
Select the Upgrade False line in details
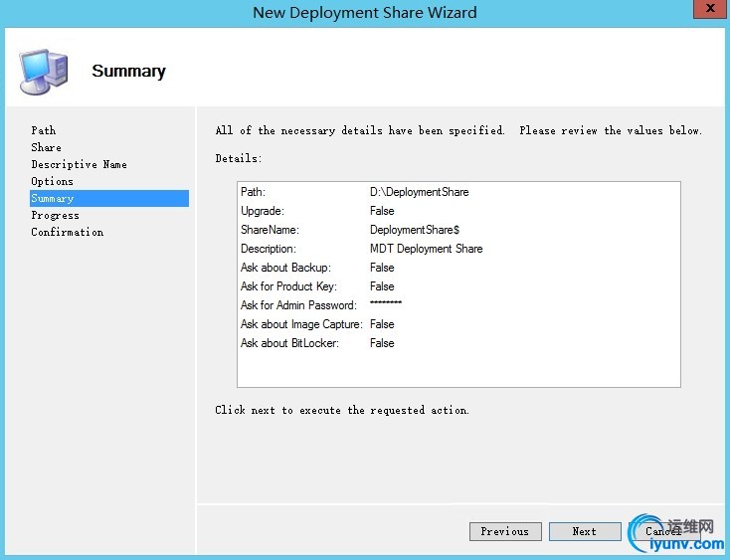[x=318, y=211]
